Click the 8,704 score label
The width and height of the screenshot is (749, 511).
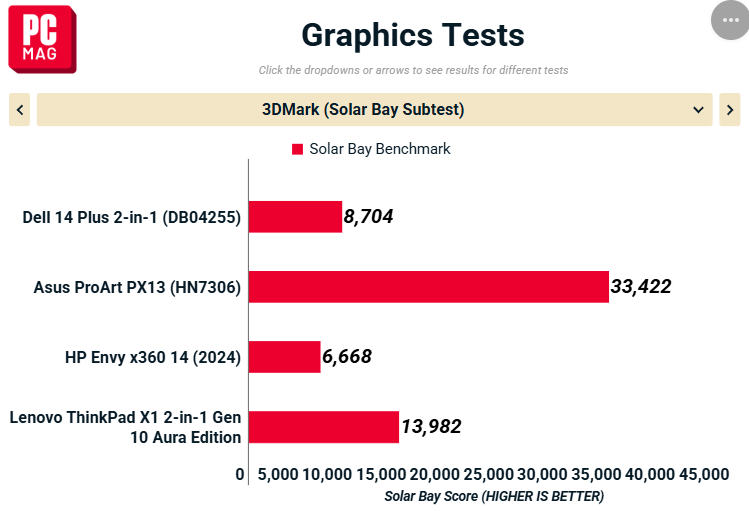pos(368,217)
